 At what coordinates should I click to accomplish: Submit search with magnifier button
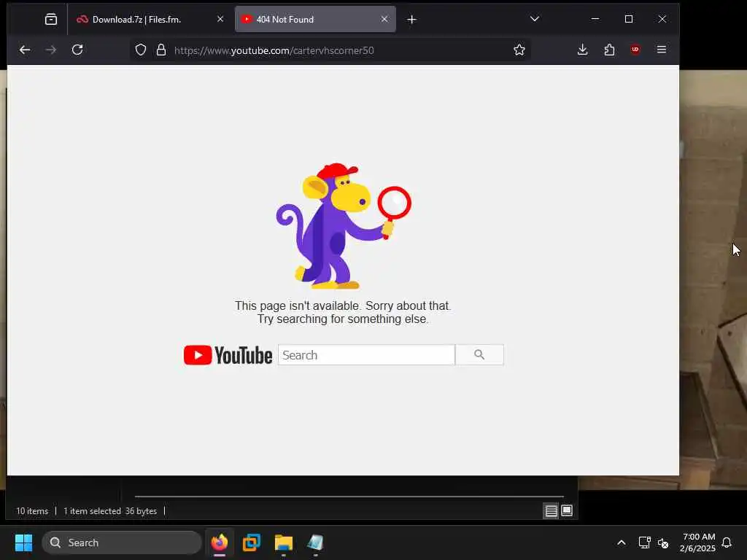click(x=479, y=355)
